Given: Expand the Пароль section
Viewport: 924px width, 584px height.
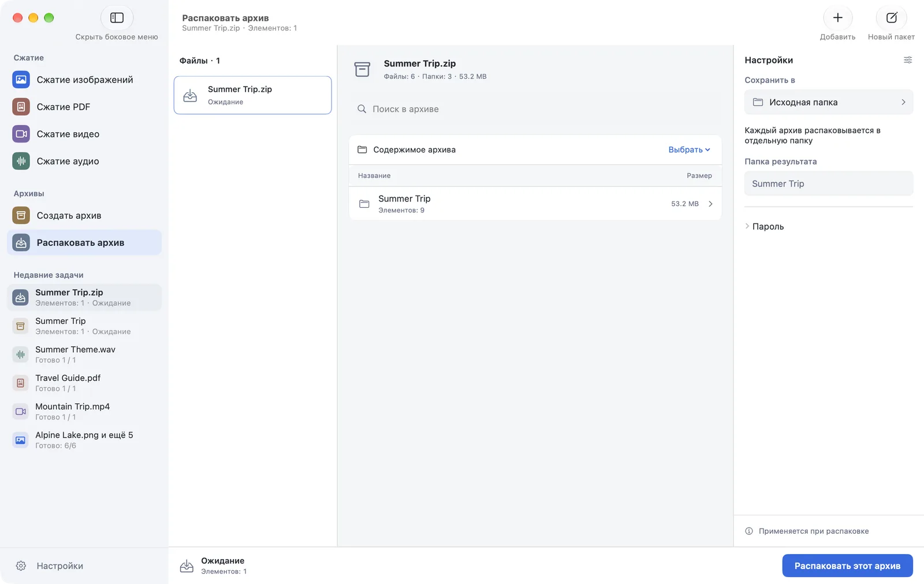Looking at the screenshot, I should (764, 226).
